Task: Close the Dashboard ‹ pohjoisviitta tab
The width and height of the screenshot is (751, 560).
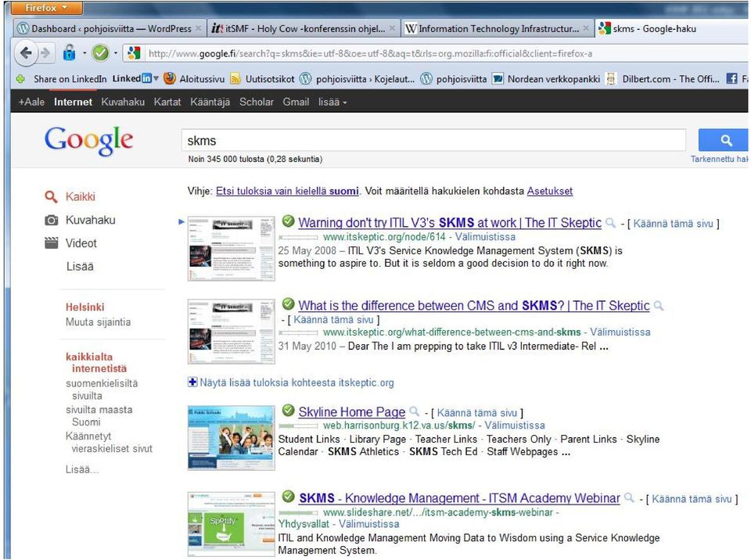Action: [x=198, y=29]
